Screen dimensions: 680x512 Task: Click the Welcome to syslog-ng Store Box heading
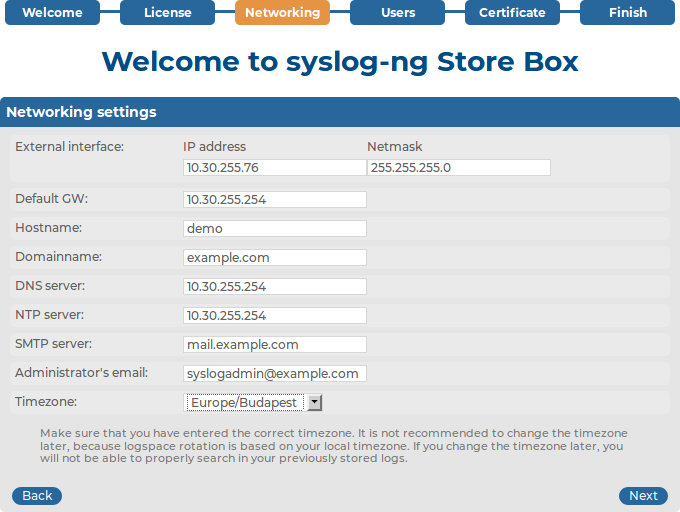click(x=340, y=62)
